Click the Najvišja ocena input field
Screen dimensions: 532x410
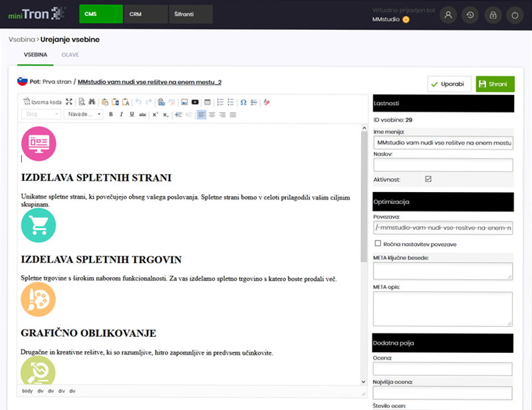tap(442, 393)
